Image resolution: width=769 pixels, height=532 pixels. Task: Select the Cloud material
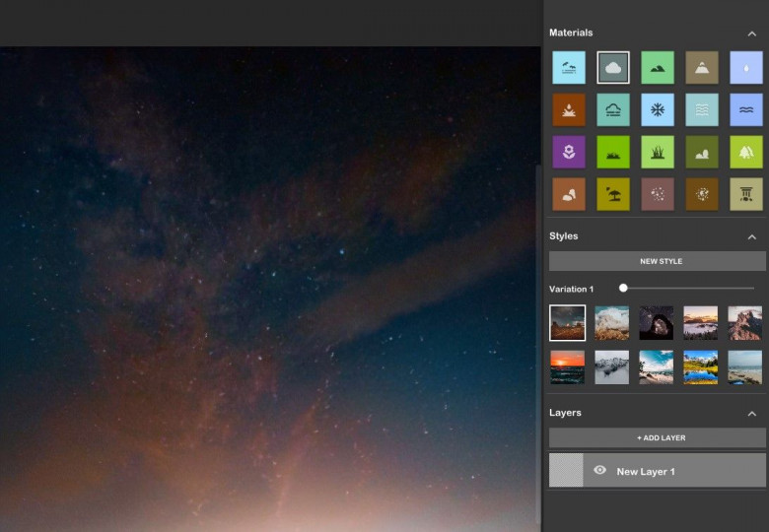pos(612,68)
